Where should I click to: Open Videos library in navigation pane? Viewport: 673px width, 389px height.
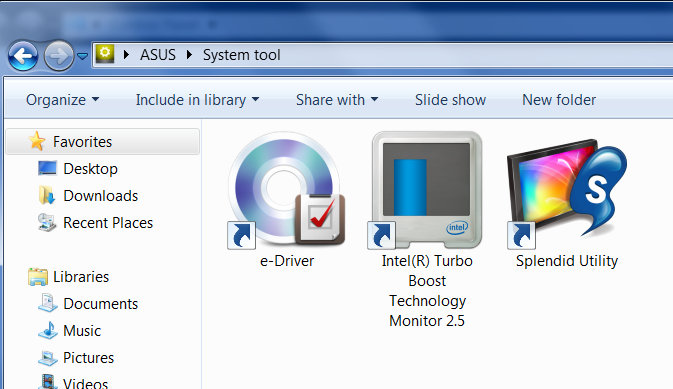[x=85, y=383]
